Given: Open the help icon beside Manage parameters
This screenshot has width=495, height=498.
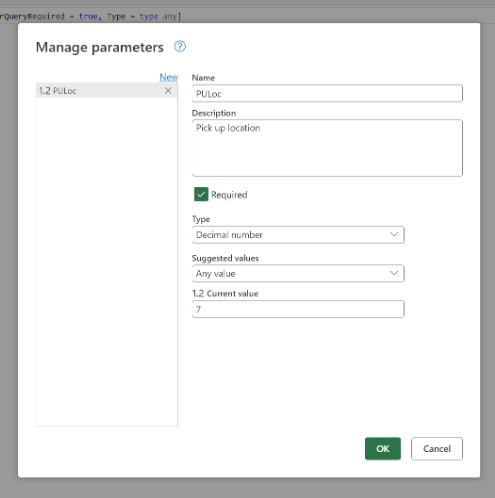Looking at the screenshot, I should pos(180,47).
